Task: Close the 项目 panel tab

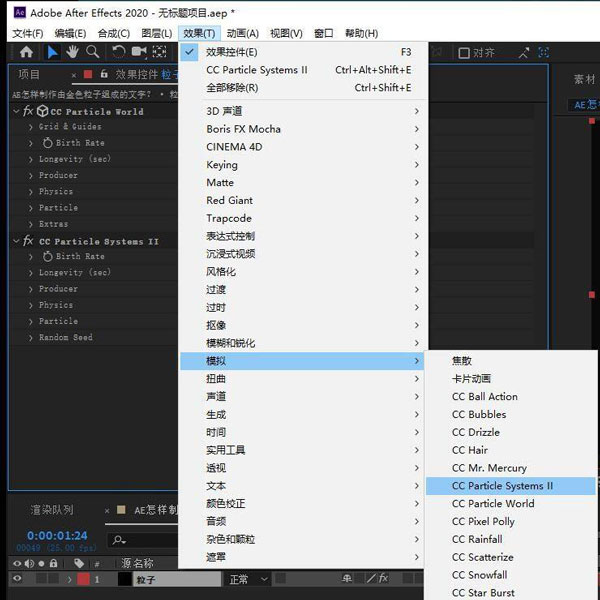Action: [73, 75]
